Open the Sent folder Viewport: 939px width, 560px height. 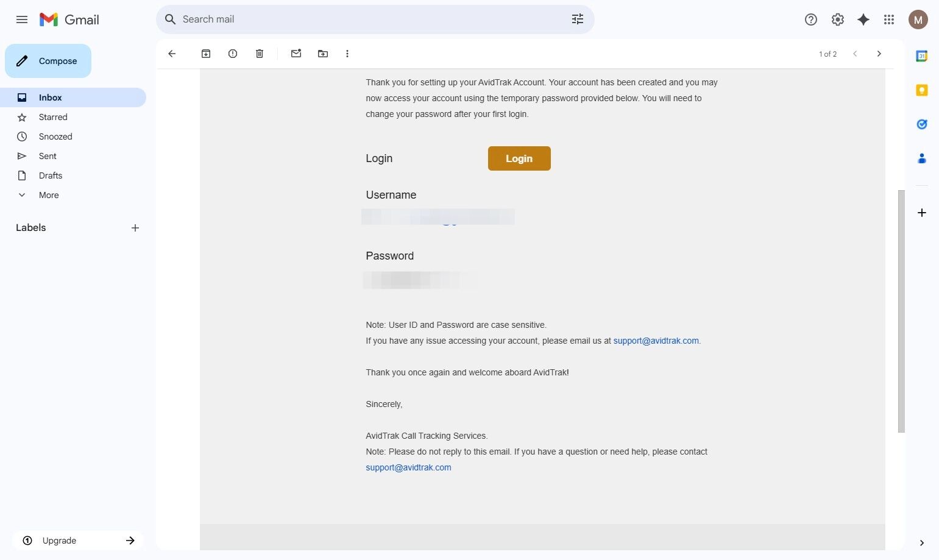pyautogui.click(x=73, y=156)
